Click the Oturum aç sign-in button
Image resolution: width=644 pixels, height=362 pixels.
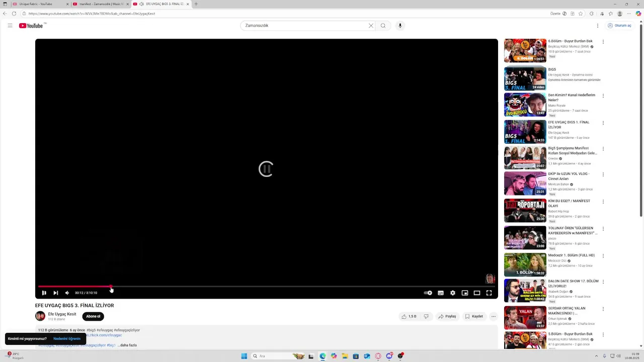pos(619,26)
